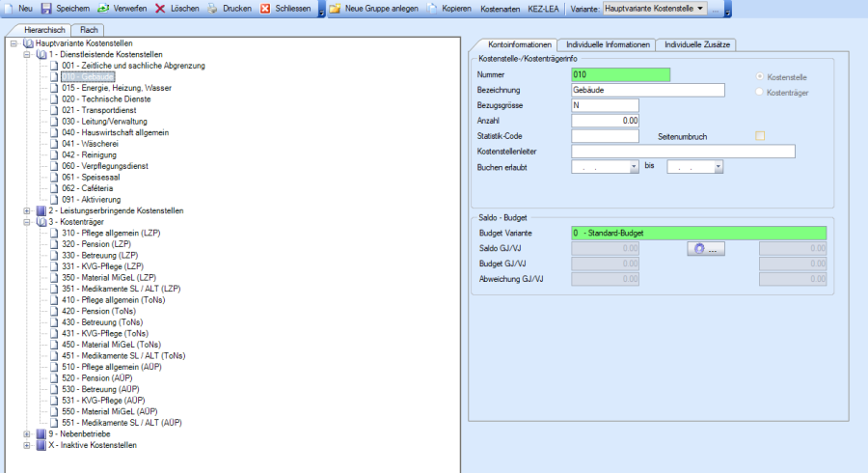Click the Saldo refresh button icon
This screenshot has width=868, height=473.
tap(699, 249)
